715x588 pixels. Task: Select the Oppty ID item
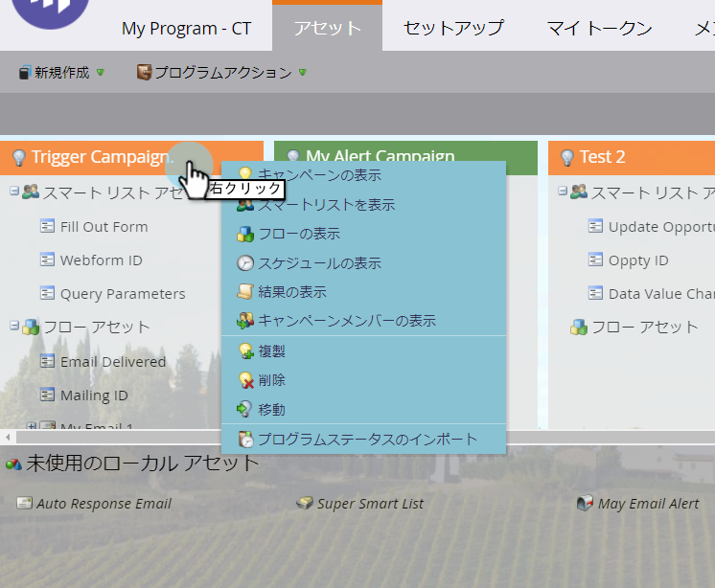click(x=638, y=260)
